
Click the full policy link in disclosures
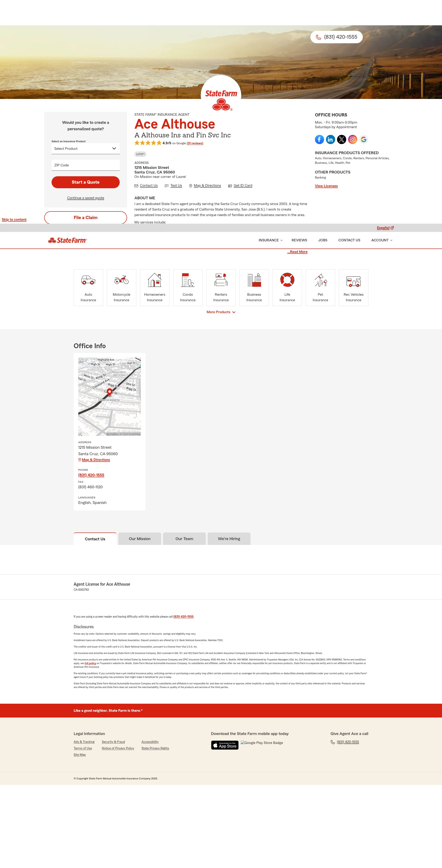tap(90, 663)
